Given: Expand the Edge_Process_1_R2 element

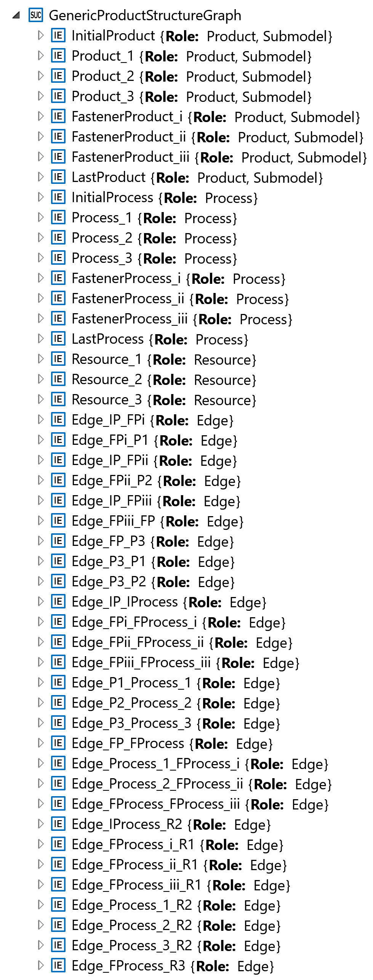Looking at the screenshot, I should (x=41, y=905).
